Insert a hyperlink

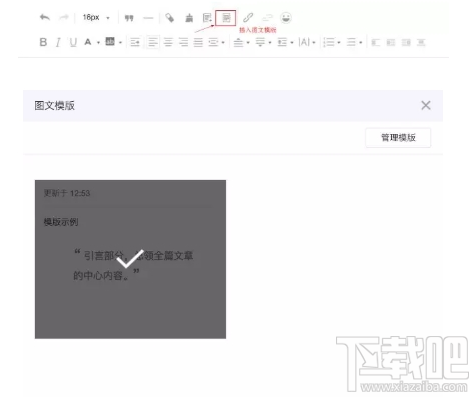click(248, 18)
